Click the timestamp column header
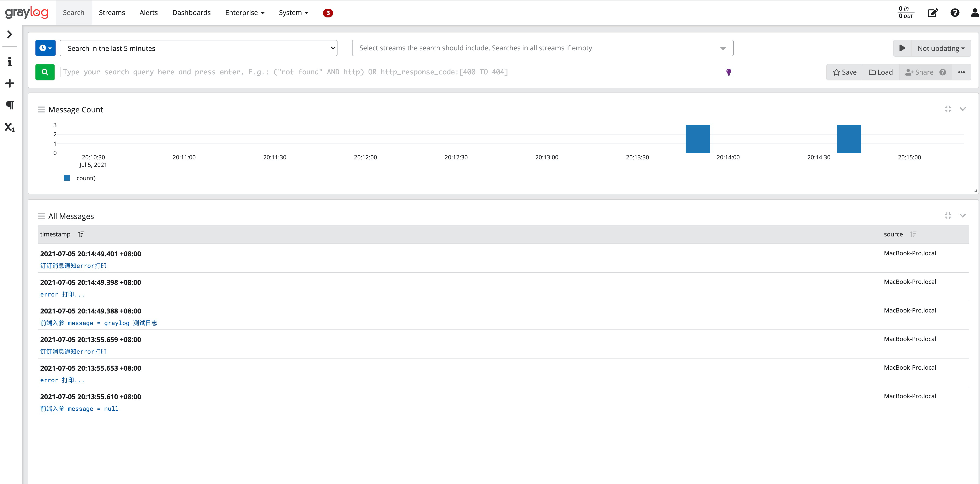The height and width of the screenshot is (484, 980). point(55,234)
